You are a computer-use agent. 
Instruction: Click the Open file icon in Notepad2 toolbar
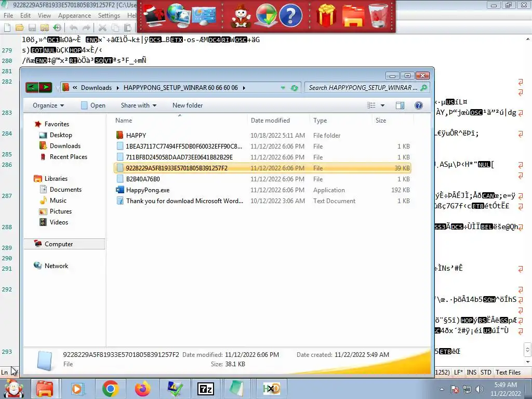tap(19, 28)
